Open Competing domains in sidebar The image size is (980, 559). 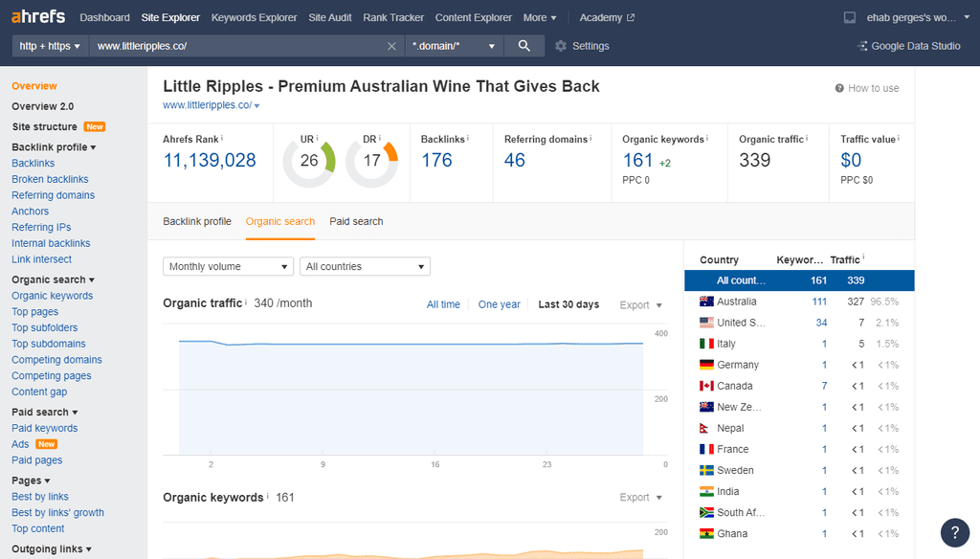click(56, 360)
